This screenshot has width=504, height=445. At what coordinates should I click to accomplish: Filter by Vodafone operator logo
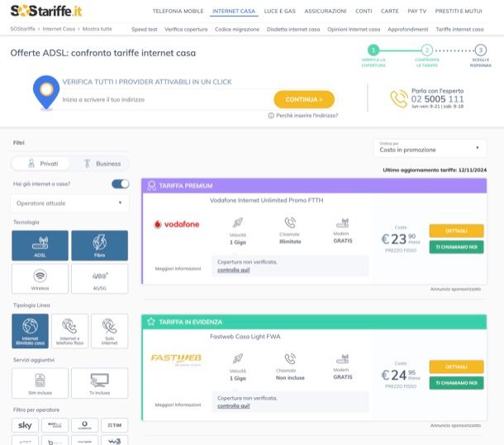pyautogui.click(x=84, y=425)
